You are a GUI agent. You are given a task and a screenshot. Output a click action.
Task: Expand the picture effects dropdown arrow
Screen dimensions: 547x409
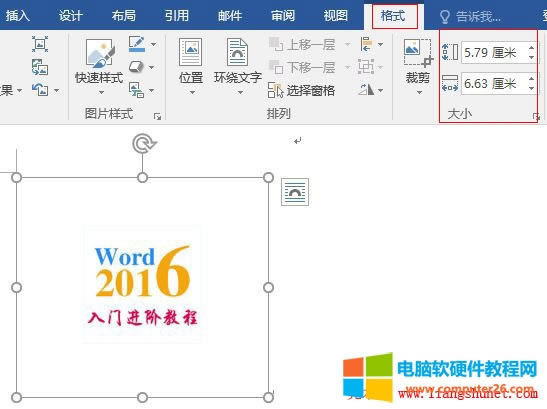tap(151, 67)
